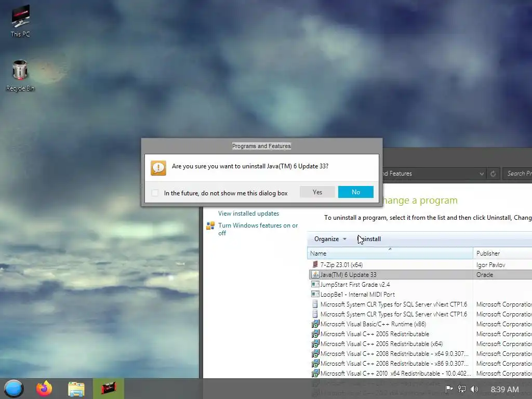Open Action Center flag tray icon
The width and height of the screenshot is (532, 399).
pos(449,389)
